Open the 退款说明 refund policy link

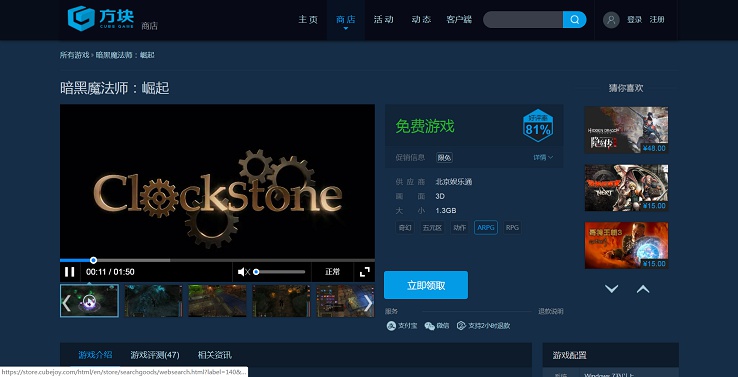coord(551,312)
